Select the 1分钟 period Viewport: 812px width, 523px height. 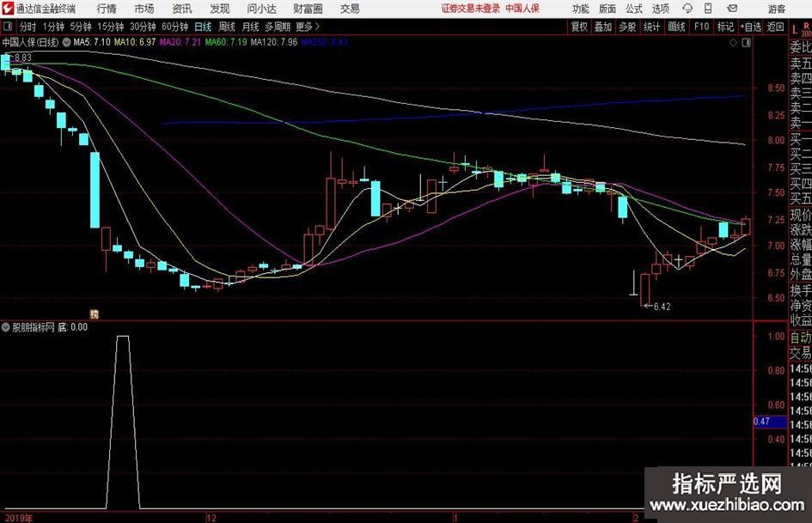coord(53,27)
